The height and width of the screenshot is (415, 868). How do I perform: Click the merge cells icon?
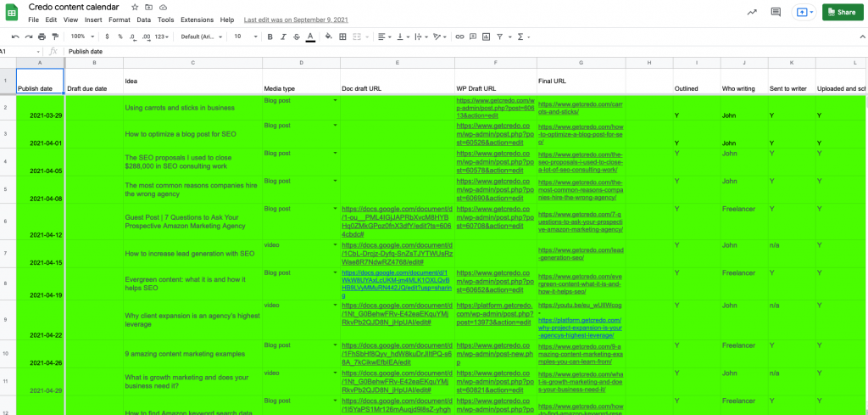[x=357, y=36]
